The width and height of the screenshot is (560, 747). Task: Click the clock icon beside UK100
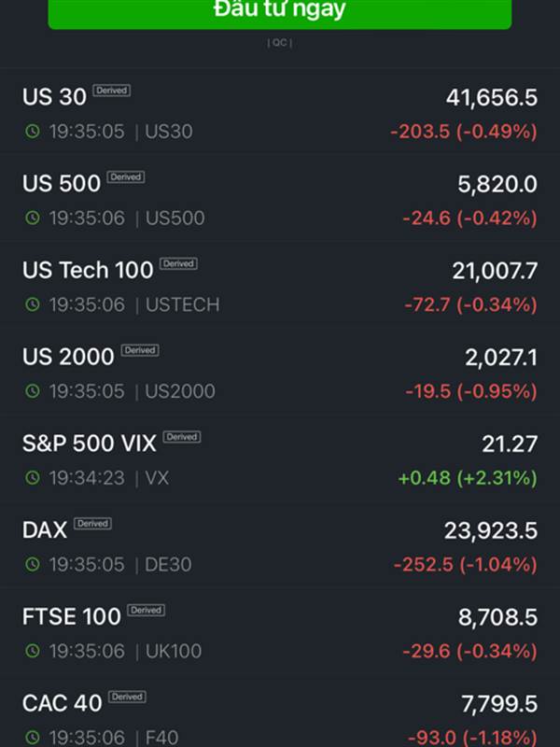tap(33, 651)
